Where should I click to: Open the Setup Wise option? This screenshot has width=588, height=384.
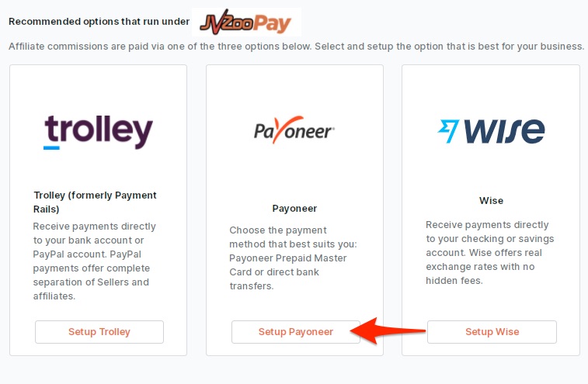click(492, 332)
